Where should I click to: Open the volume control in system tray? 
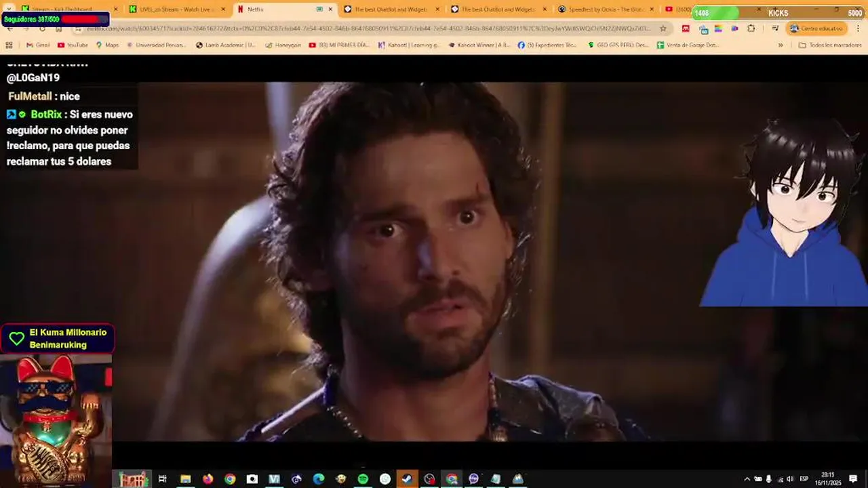coord(790,479)
